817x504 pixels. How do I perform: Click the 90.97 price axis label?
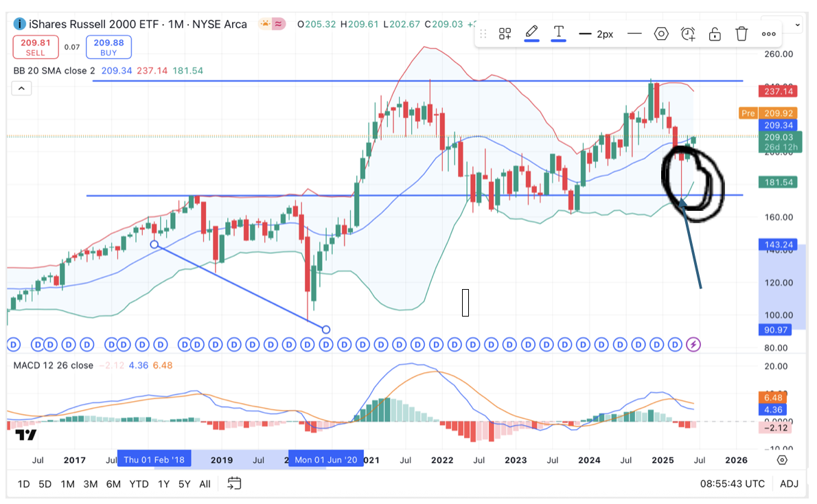775,330
